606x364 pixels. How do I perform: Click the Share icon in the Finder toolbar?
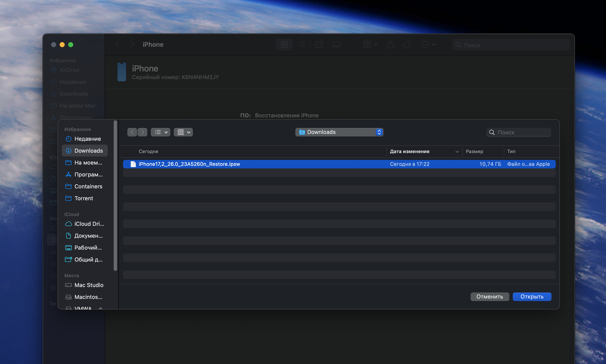point(390,44)
